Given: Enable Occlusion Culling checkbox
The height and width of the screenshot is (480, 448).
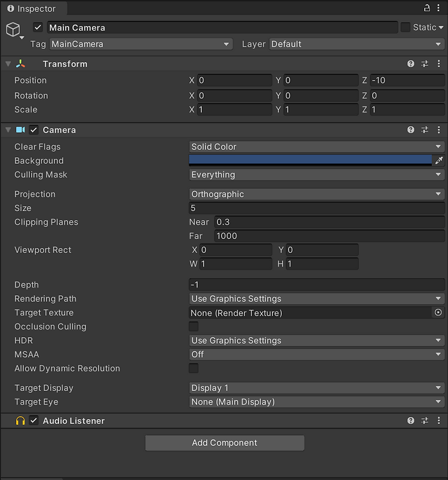Looking at the screenshot, I should (194, 326).
